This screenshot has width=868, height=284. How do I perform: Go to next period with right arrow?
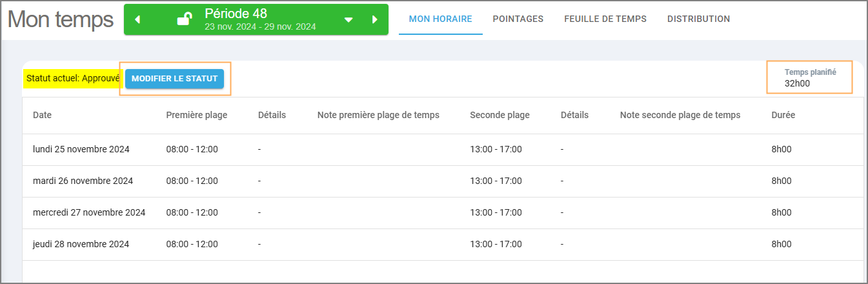(375, 20)
